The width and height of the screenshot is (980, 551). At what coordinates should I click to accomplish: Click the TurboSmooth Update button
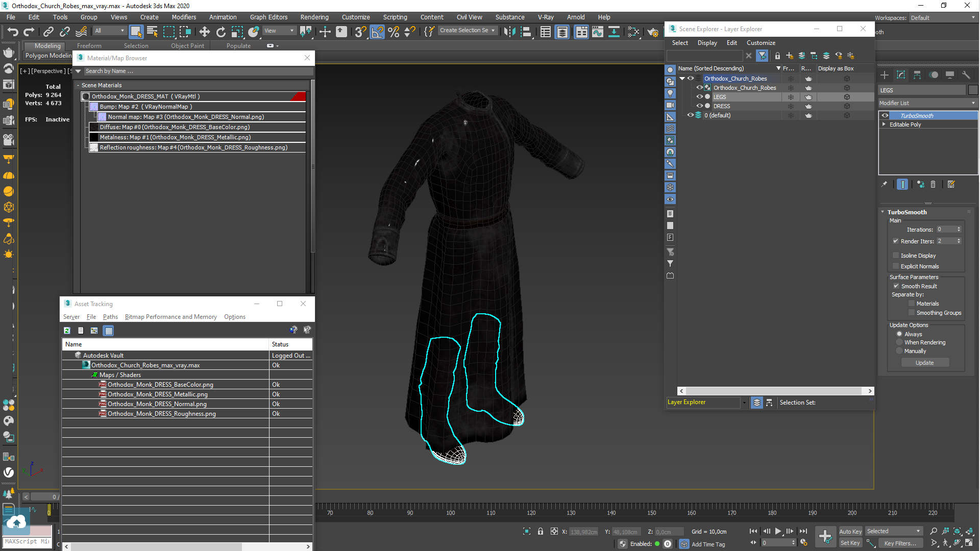(x=924, y=363)
